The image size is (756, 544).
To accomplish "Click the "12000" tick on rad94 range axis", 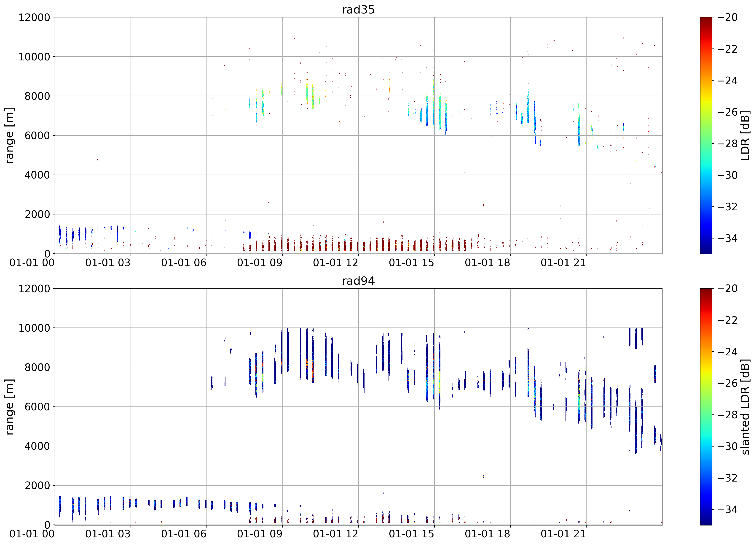I will tap(34, 289).
